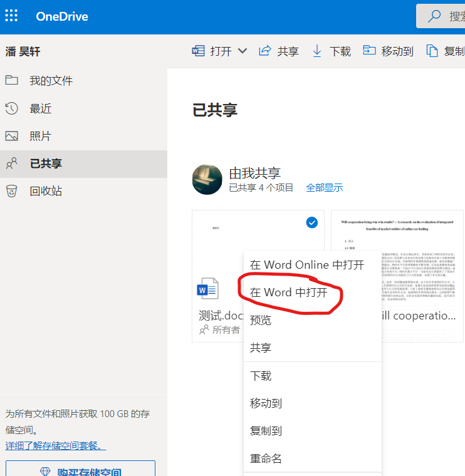This screenshot has width=465, height=476.
Task: Click the 已共享 4 个项目 text
Action: [x=261, y=188]
